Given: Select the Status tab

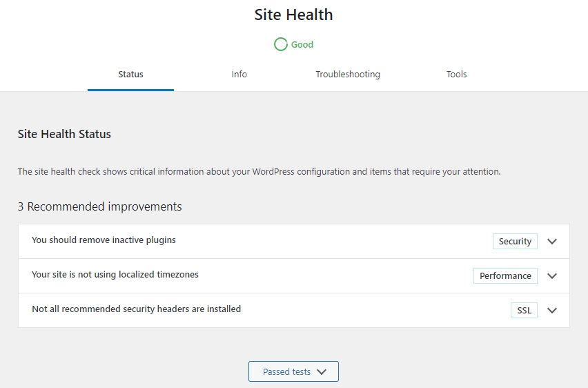Looking at the screenshot, I should tap(130, 75).
